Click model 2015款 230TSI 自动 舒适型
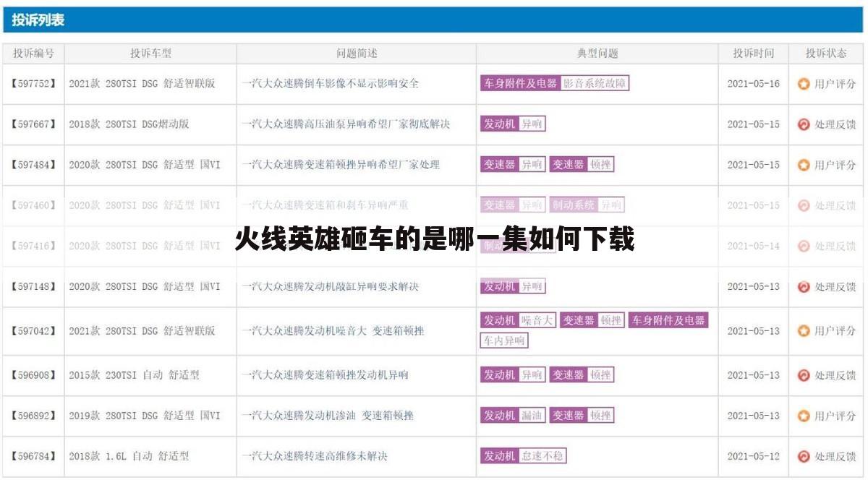868x480 pixels. coord(134,375)
